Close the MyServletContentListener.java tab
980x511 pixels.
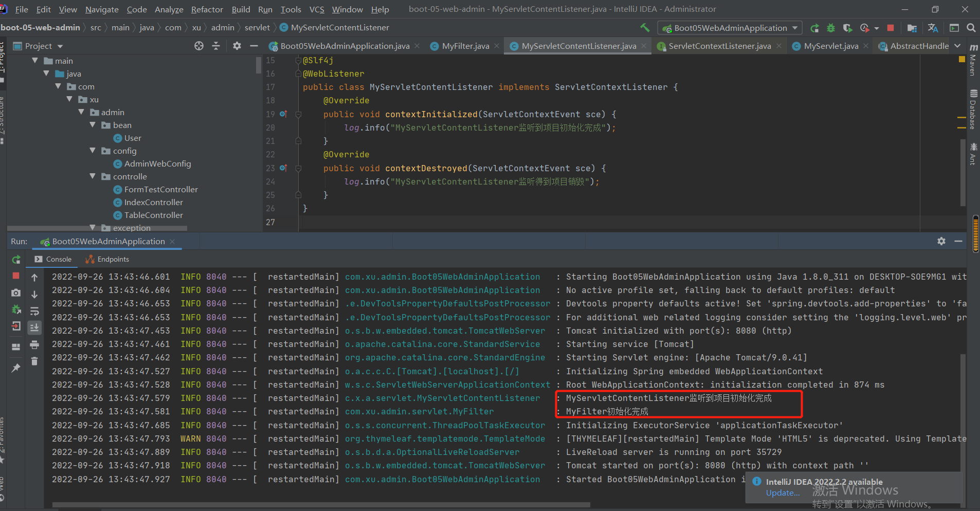(x=644, y=46)
